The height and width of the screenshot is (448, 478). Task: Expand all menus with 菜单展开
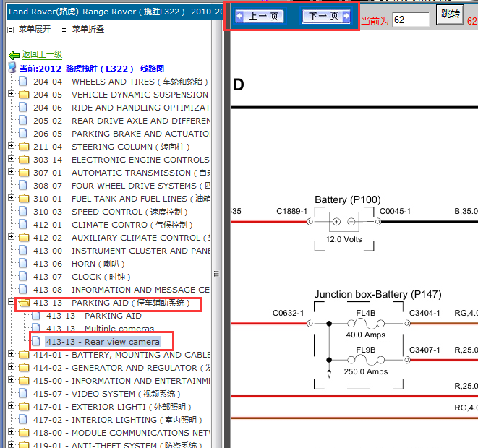(x=35, y=29)
